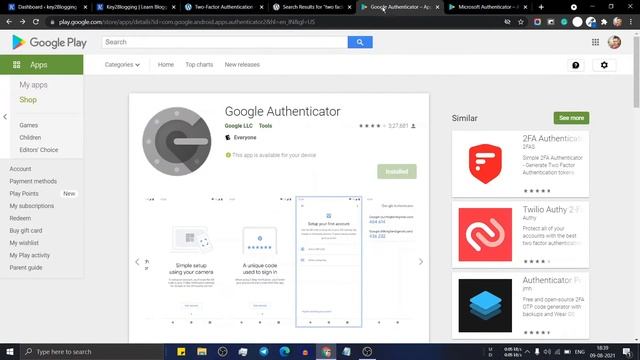This screenshot has width=640, height=360.
Task: Collapse the left sidebar arrow
Action: point(5,117)
